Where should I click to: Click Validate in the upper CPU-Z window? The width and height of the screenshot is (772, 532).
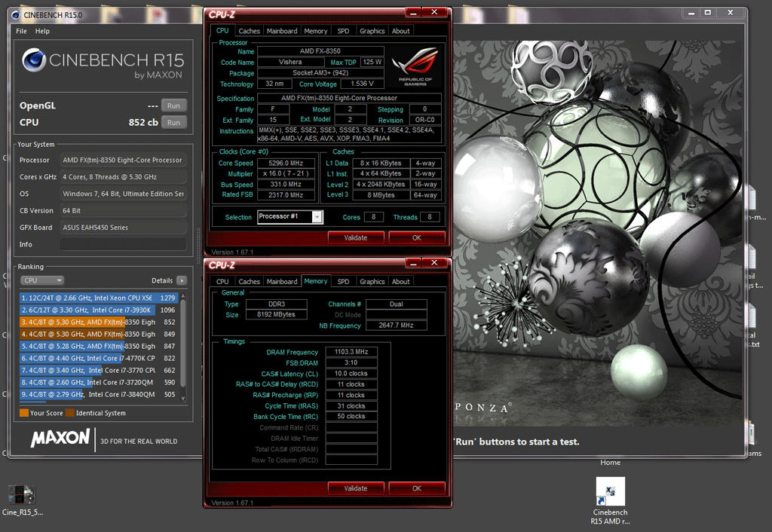coord(356,237)
